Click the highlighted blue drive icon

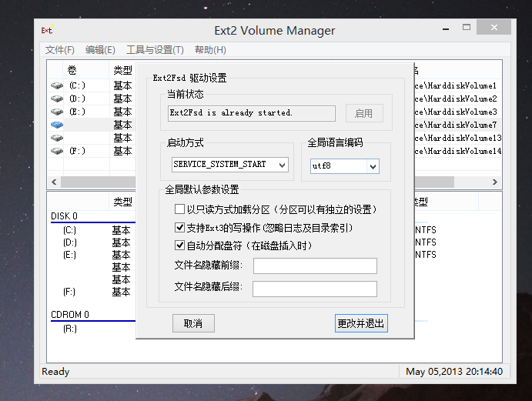(x=57, y=125)
